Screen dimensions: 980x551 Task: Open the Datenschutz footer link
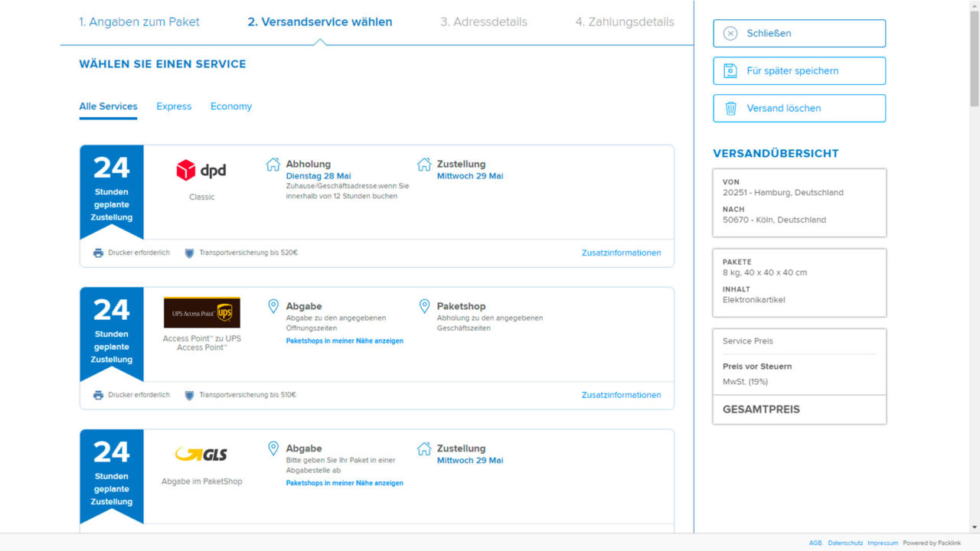point(844,543)
